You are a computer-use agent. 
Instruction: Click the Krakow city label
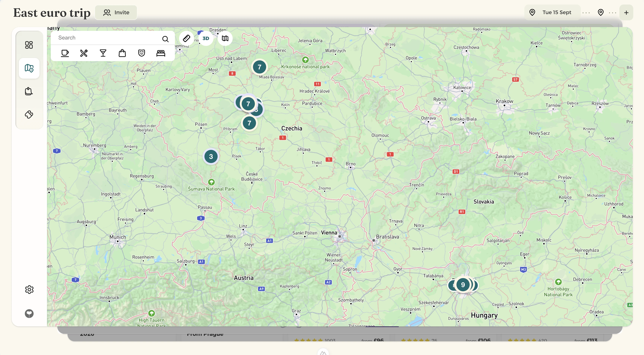pos(504,101)
